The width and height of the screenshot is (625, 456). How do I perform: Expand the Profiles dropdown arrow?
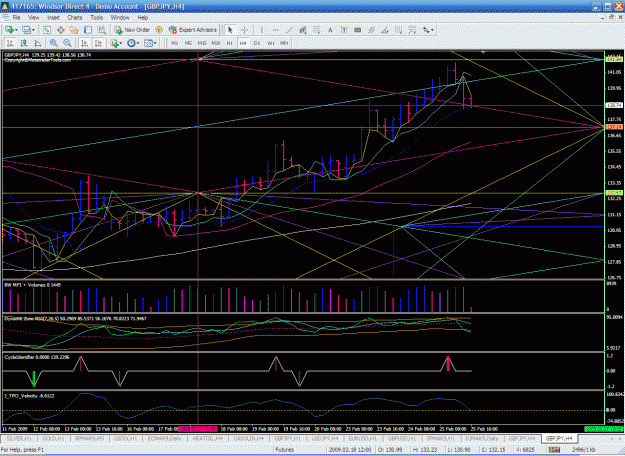33,30
